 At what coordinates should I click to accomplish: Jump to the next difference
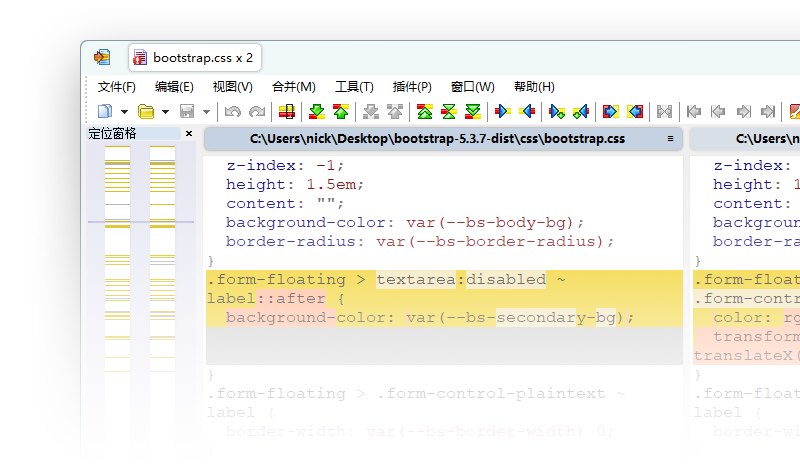point(317,111)
